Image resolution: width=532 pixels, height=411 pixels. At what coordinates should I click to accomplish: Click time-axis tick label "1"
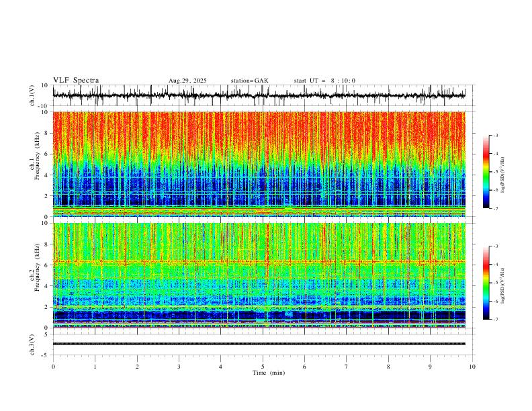click(95, 367)
